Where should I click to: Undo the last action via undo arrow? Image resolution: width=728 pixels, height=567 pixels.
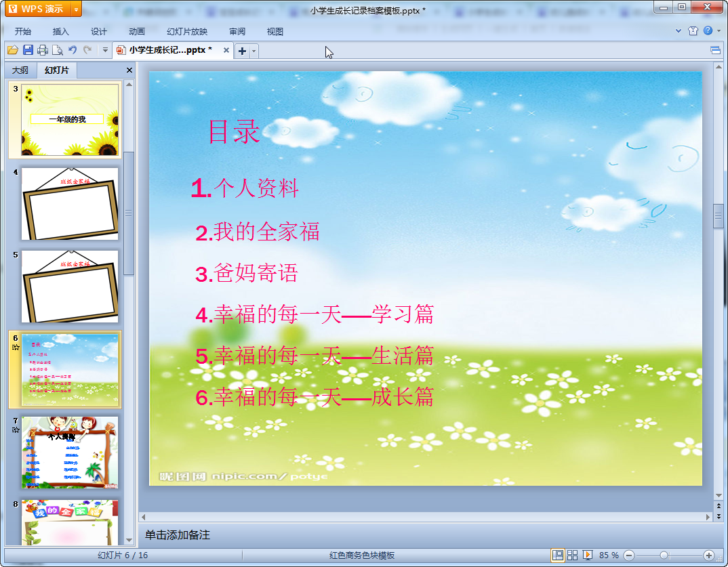pos(73,50)
